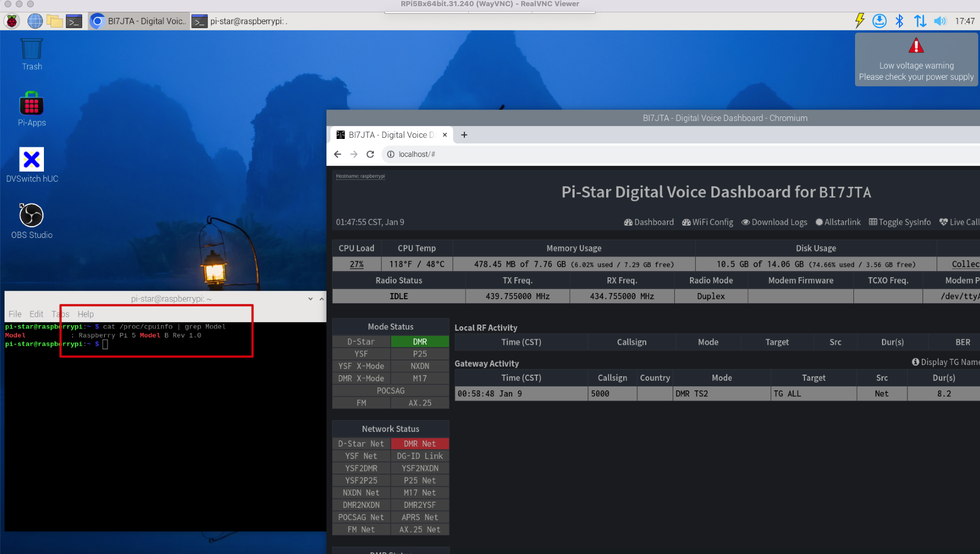Switch to pi-star terminal taskbar window

(x=241, y=21)
